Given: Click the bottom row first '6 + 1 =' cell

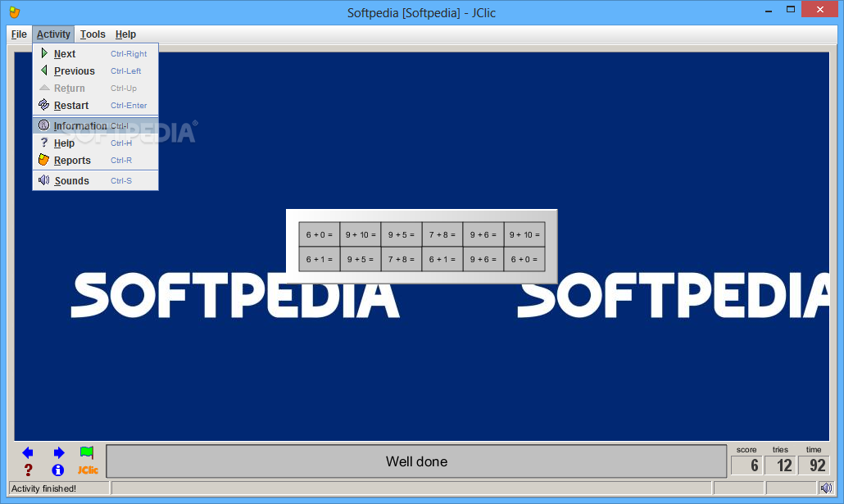Looking at the screenshot, I should coord(320,259).
